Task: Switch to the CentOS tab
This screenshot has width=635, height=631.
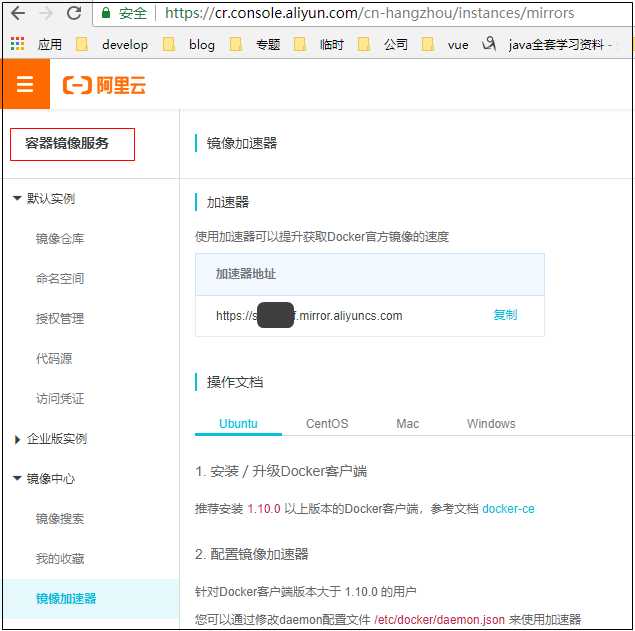Action: (327, 424)
